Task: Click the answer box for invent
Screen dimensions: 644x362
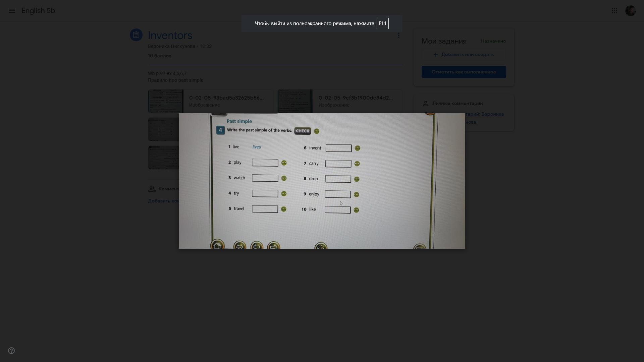Action: (x=339, y=148)
